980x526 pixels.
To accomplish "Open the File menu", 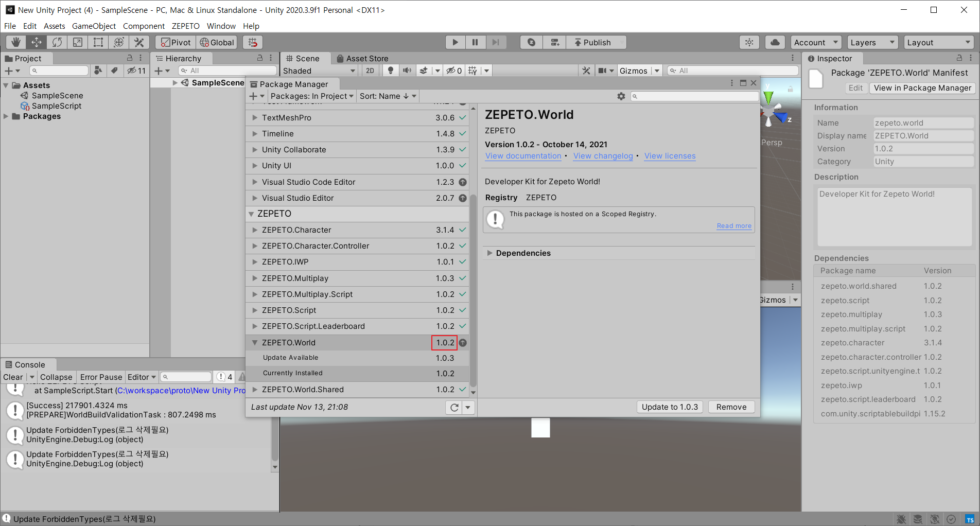I will click(10, 26).
